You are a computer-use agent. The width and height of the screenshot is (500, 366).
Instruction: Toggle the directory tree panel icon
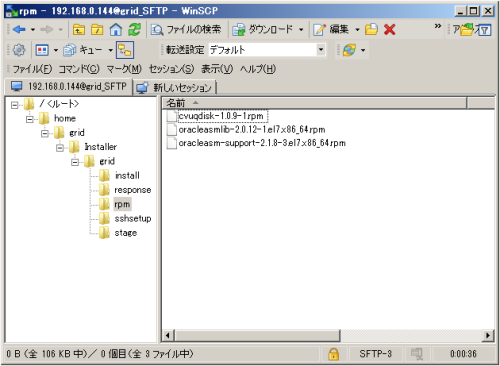pos(125,50)
